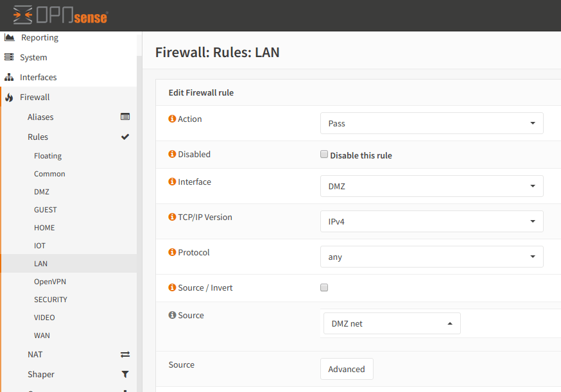Click the OPNsense logo in header
561x392 pixels.
tap(60, 15)
